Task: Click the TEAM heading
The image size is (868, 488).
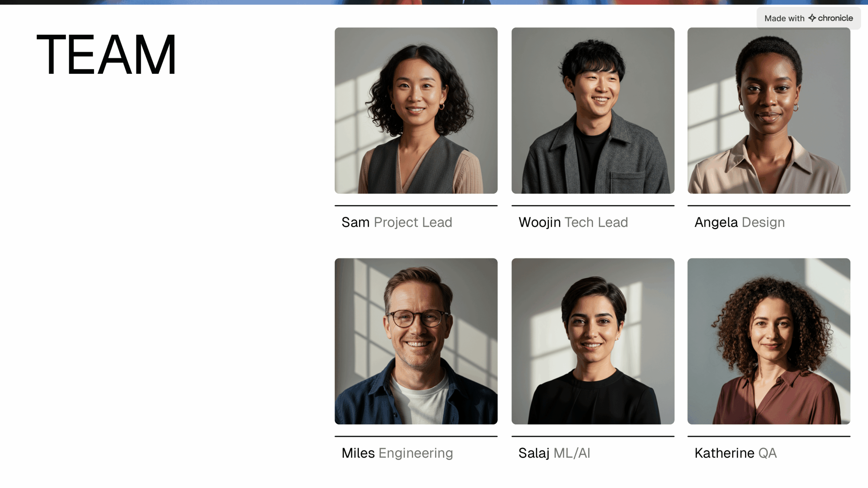Action: pyautogui.click(x=106, y=54)
